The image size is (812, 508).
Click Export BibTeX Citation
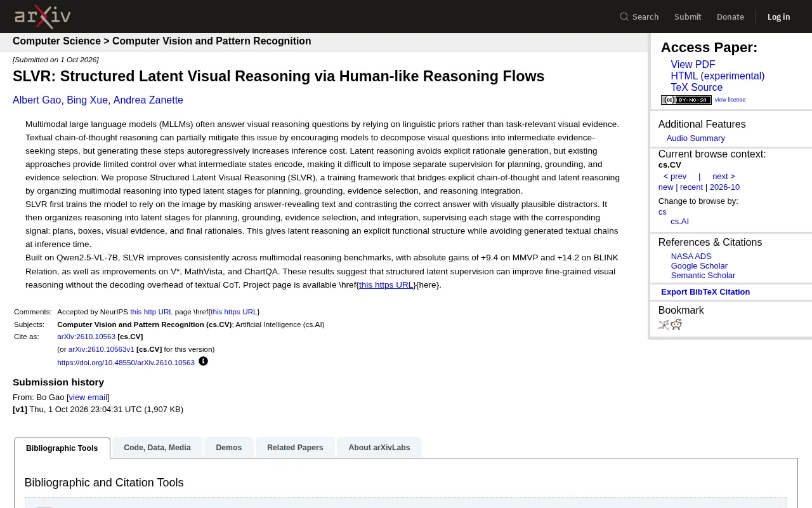click(705, 292)
